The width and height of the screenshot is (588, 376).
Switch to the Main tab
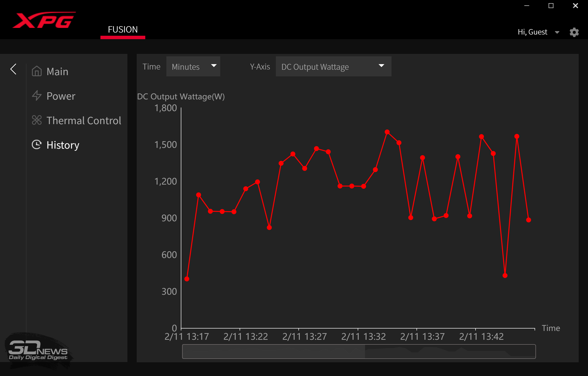[57, 71]
